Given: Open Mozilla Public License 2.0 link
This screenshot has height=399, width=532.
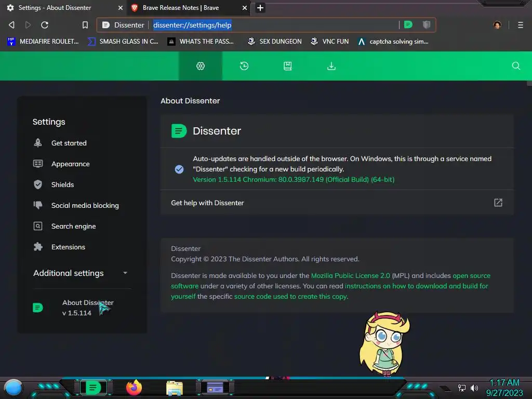Looking at the screenshot, I should pos(351,275).
